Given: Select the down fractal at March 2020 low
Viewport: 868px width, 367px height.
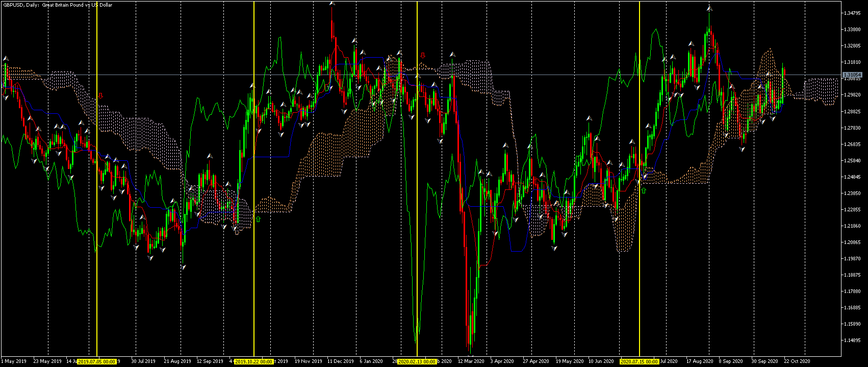Looking at the screenshot, I should (471, 355).
